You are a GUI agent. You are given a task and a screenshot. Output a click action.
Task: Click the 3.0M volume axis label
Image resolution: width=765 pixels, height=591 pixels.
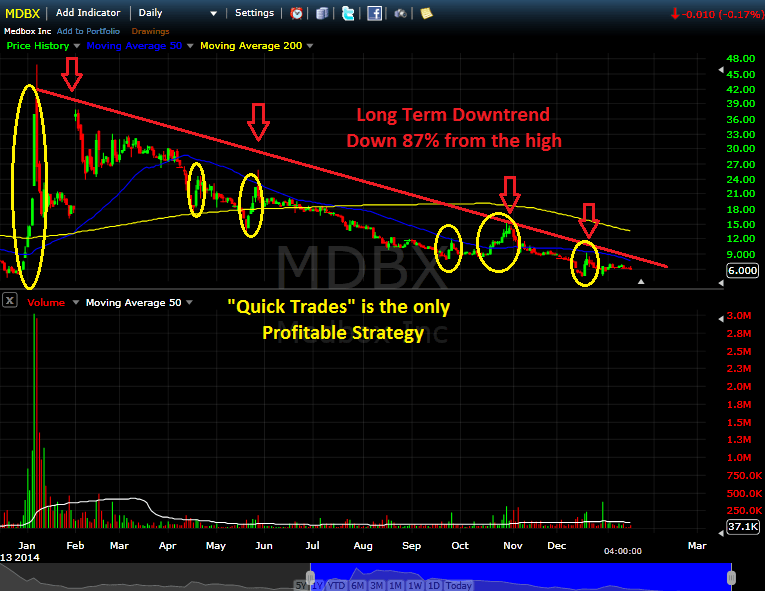[x=739, y=316]
